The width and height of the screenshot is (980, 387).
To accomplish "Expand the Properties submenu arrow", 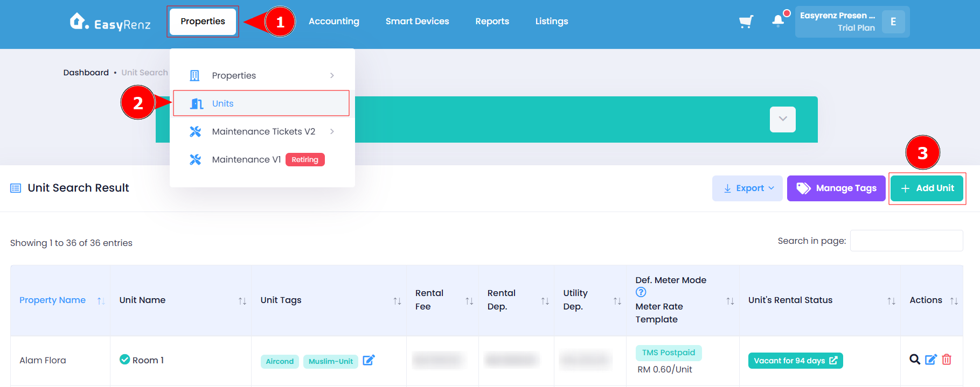I will tap(332, 75).
